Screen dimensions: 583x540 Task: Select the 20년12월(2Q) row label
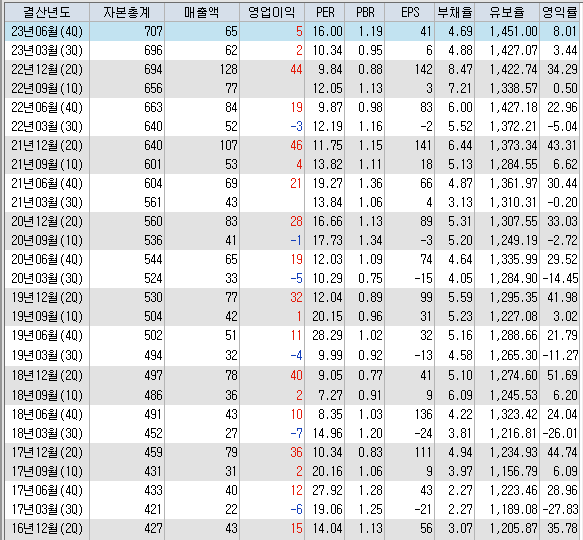(47, 221)
